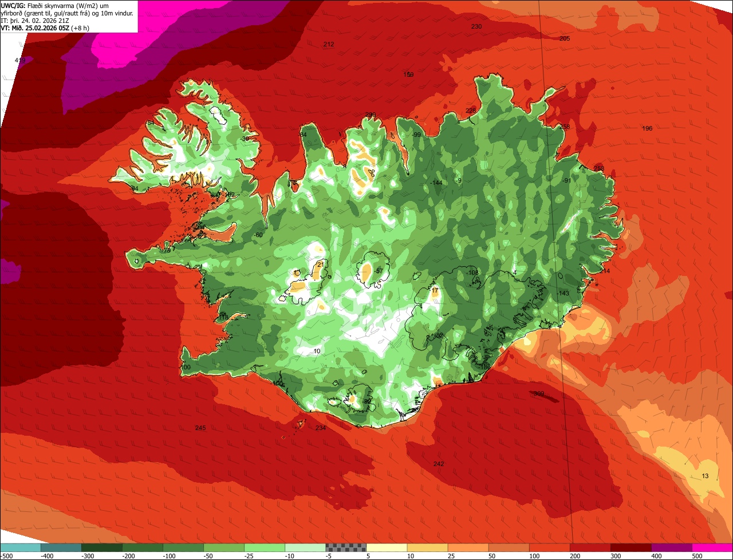Viewport: 733px width, 560px height.
Task: Click the map value "205" near the top
Action: 565,38
